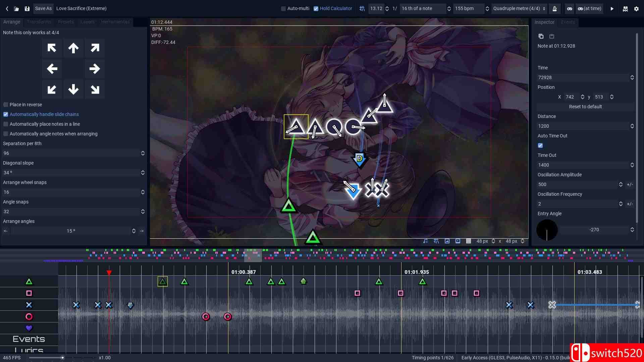Click the play button in the top toolbar
This screenshot has width=644, height=362.
coord(612,8)
